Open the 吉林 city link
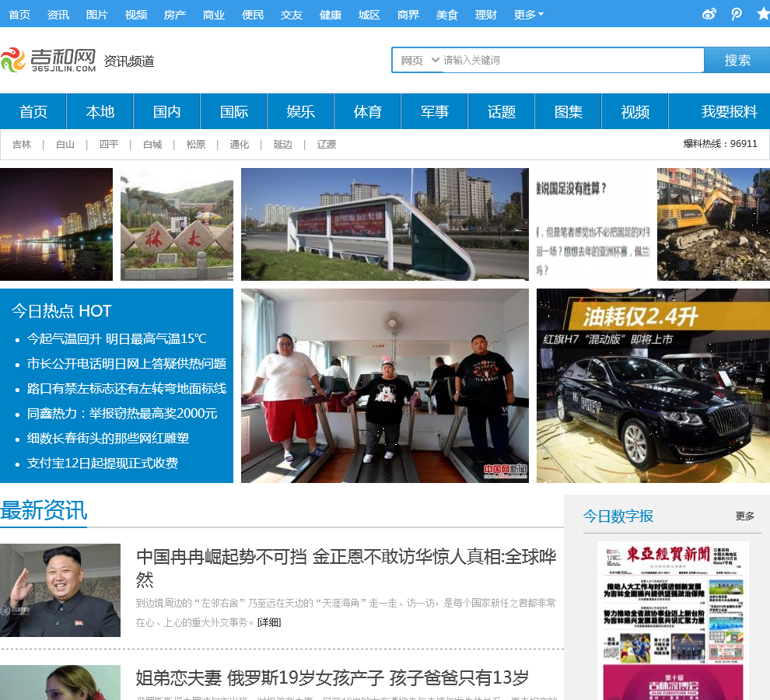Screen dimensions: 770x700 tap(22, 145)
